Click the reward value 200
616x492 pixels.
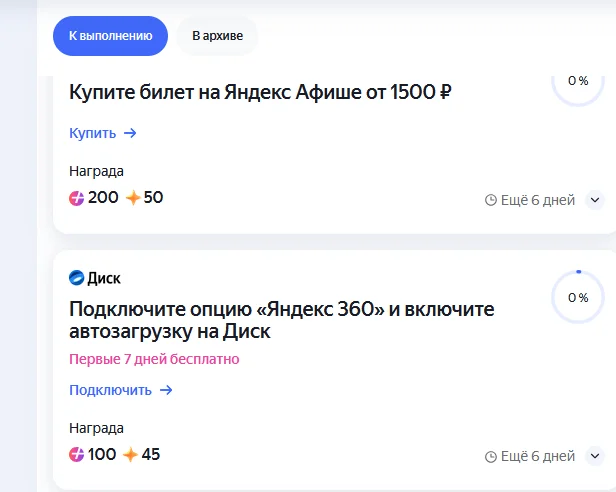click(x=103, y=198)
